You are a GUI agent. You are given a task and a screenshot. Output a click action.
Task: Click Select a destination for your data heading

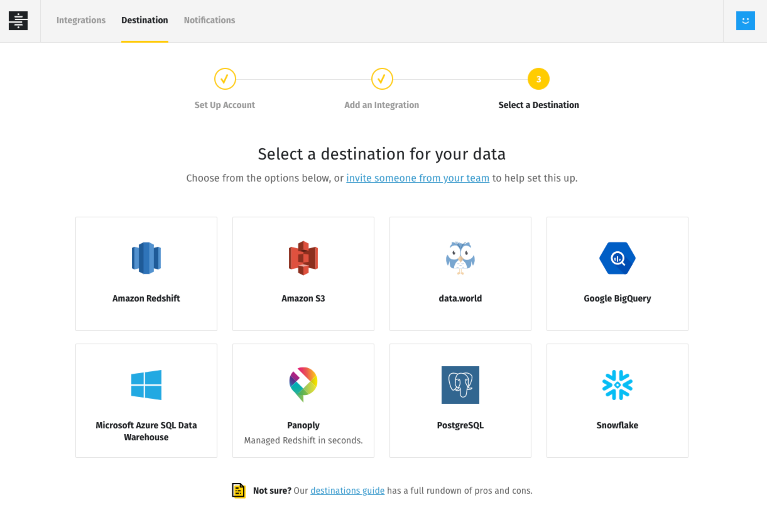coord(382,154)
